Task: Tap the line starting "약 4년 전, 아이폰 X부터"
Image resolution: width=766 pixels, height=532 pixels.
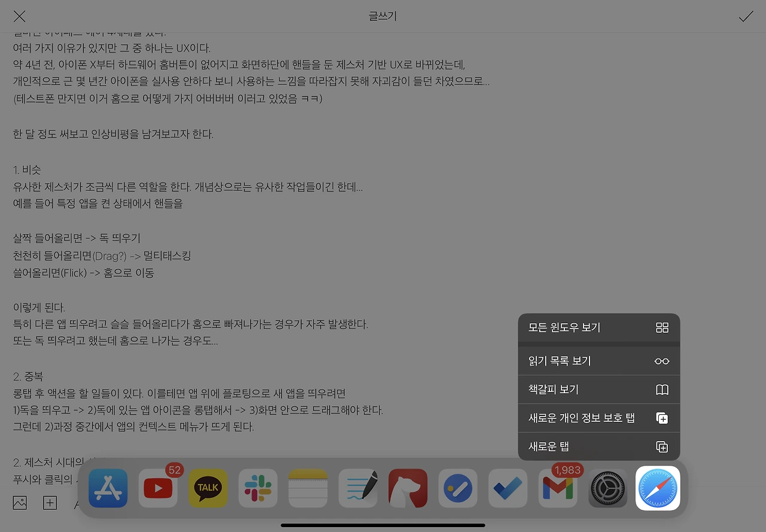Action: click(239, 64)
